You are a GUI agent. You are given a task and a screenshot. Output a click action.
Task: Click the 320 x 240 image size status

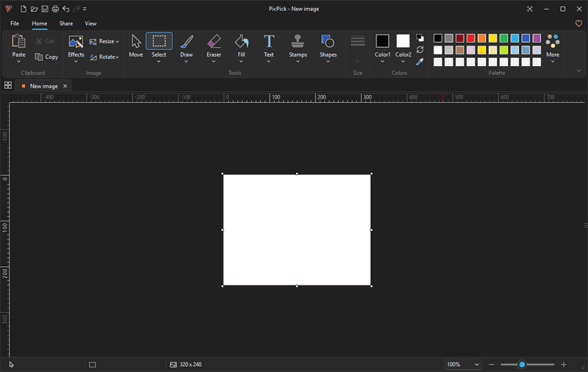(186, 365)
